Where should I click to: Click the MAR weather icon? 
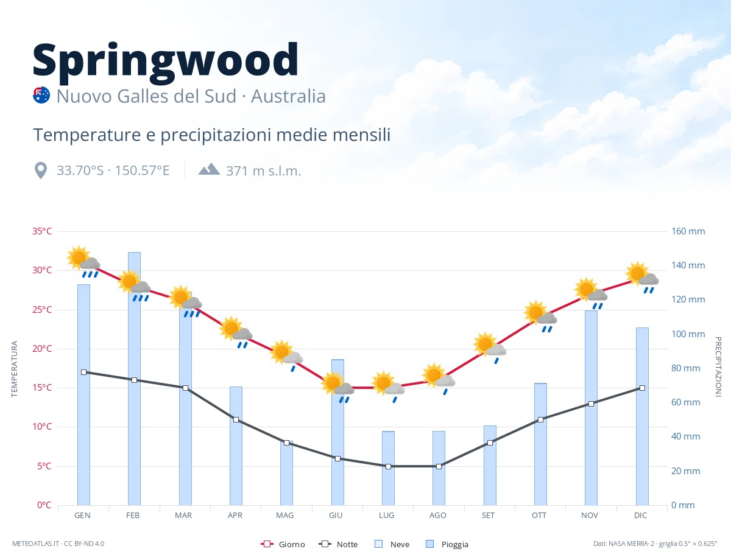pyautogui.click(x=185, y=301)
